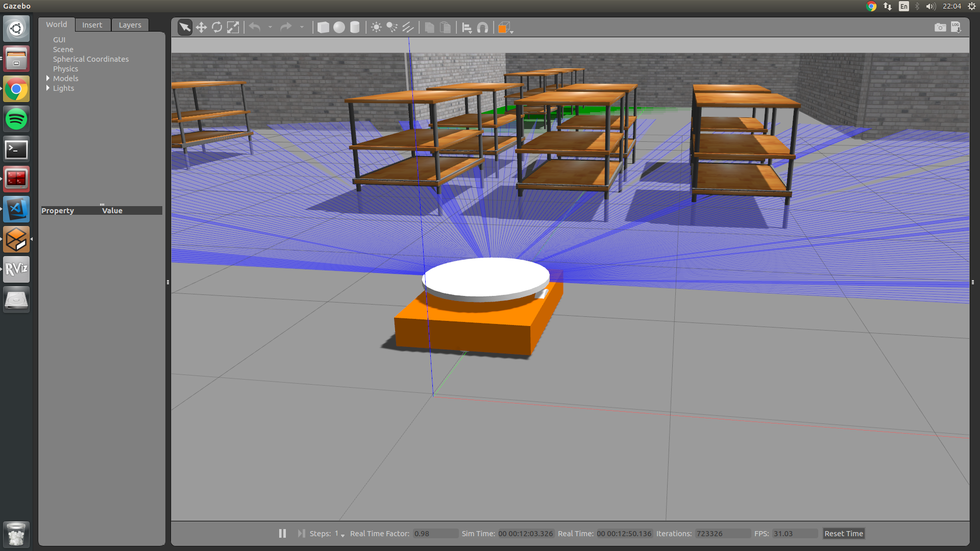
Task: Open the orange view angle dropdown
Action: coord(505,28)
